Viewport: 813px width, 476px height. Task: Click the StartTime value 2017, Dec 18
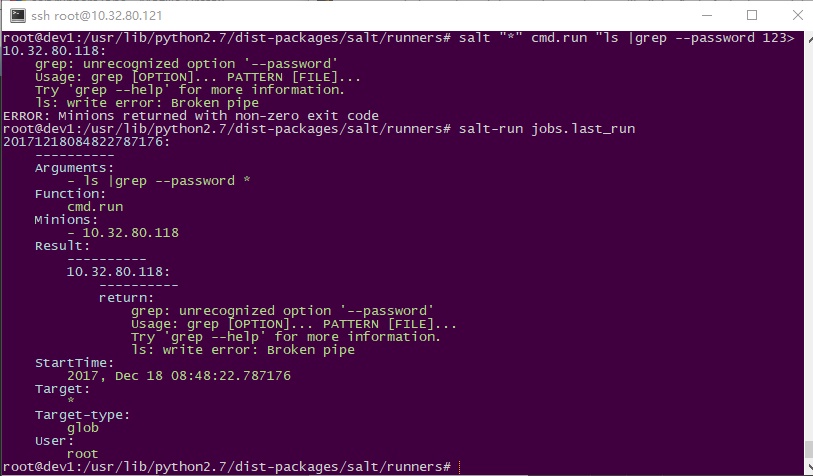(179, 375)
